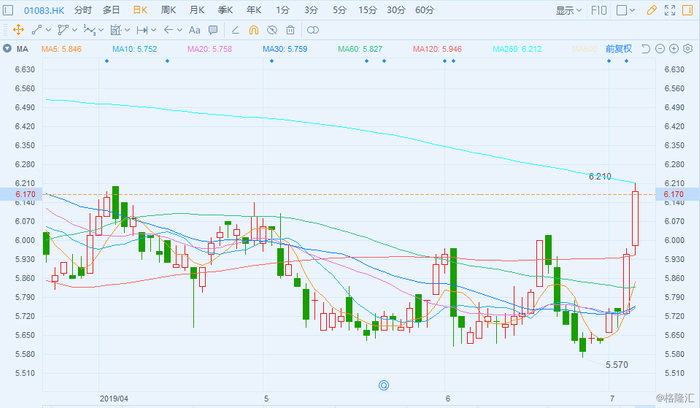Click the circular marker at chart bottom
The image size is (700, 408).
click(x=383, y=385)
